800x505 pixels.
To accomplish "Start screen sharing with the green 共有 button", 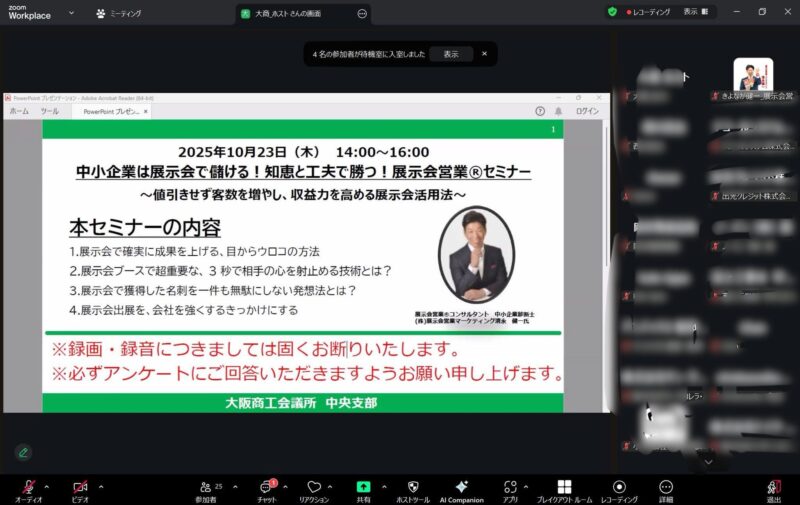I will [363, 487].
